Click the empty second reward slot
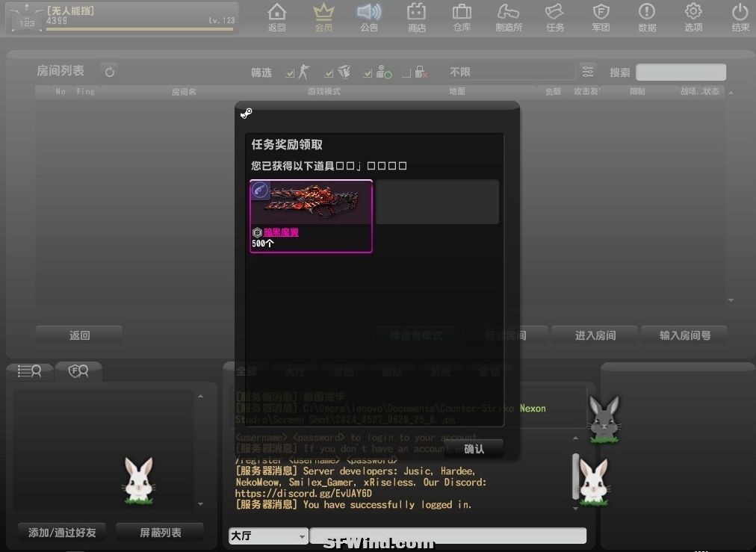The width and height of the screenshot is (756, 552). click(437, 202)
